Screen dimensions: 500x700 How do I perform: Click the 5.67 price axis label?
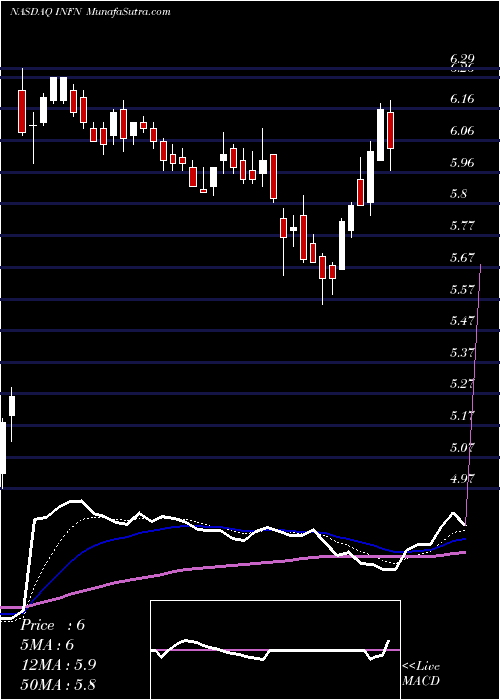(462, 258)
